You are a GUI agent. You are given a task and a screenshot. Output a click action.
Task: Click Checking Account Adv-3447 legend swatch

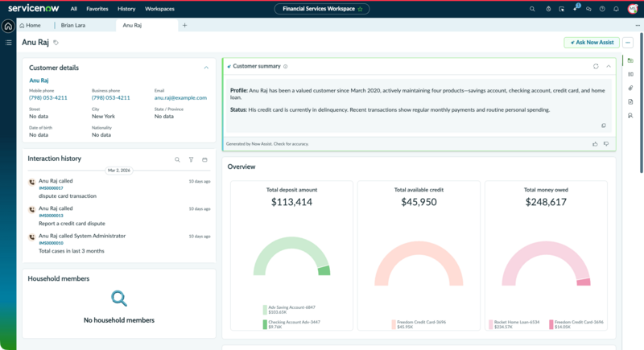click(x=265, y=324)
